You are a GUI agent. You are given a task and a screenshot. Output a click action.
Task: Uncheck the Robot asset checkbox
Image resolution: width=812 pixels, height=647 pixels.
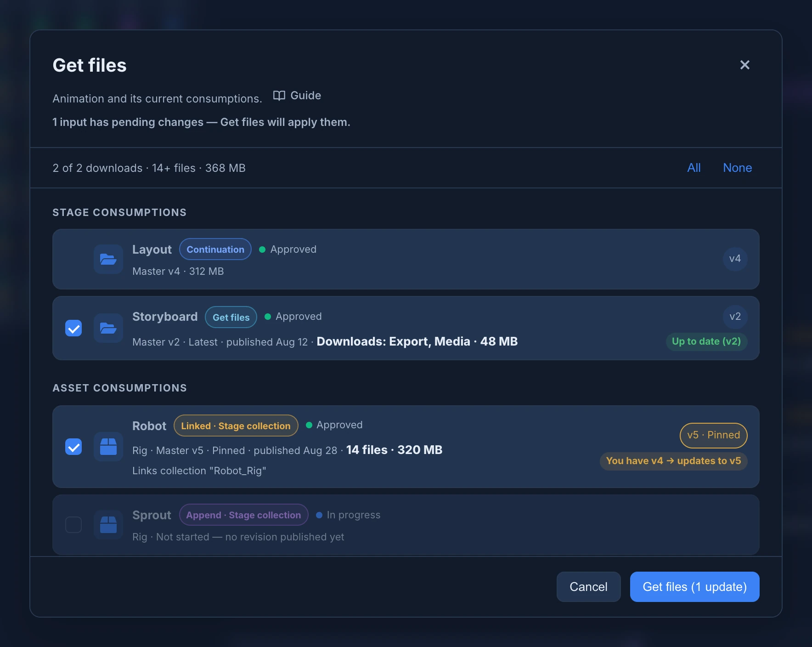73,447
